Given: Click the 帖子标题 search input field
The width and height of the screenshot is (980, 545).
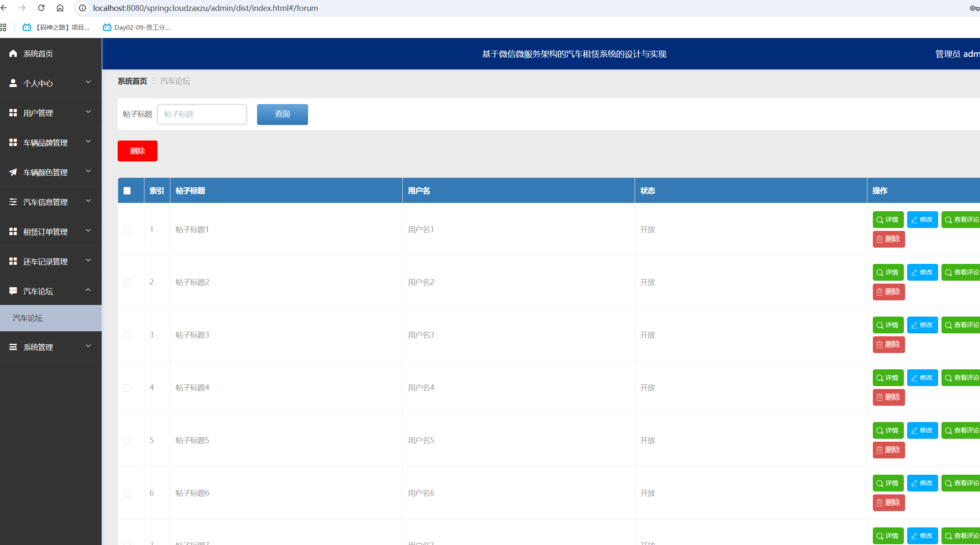Looking at the screenshot, I should (x=202, y=114).
